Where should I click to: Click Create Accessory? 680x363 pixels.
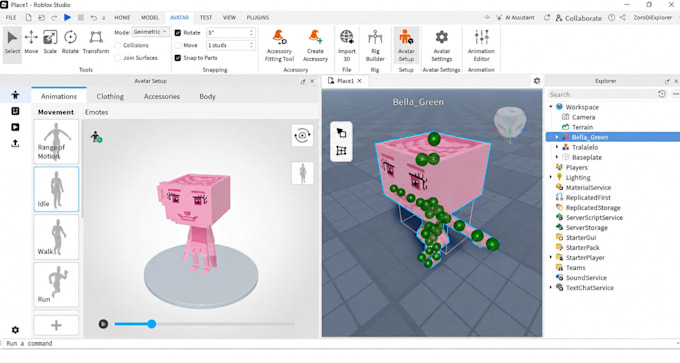[315, 45]
